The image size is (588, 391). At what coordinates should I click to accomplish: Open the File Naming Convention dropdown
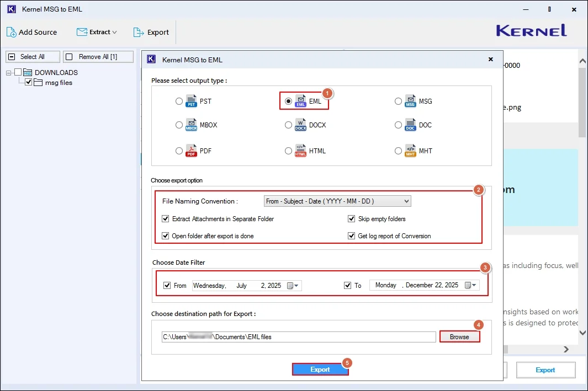click(337, 201)
